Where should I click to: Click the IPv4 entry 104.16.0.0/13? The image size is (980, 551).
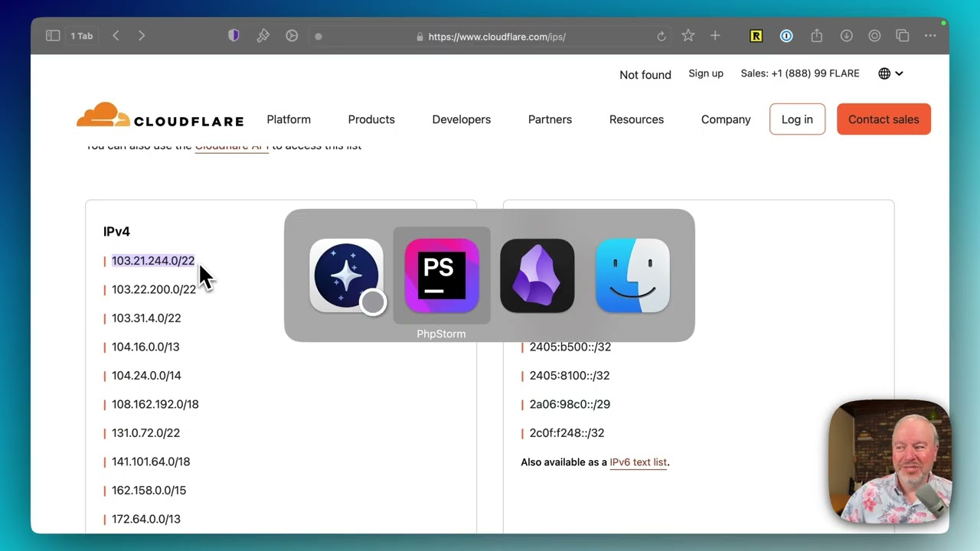pos(145,347)
